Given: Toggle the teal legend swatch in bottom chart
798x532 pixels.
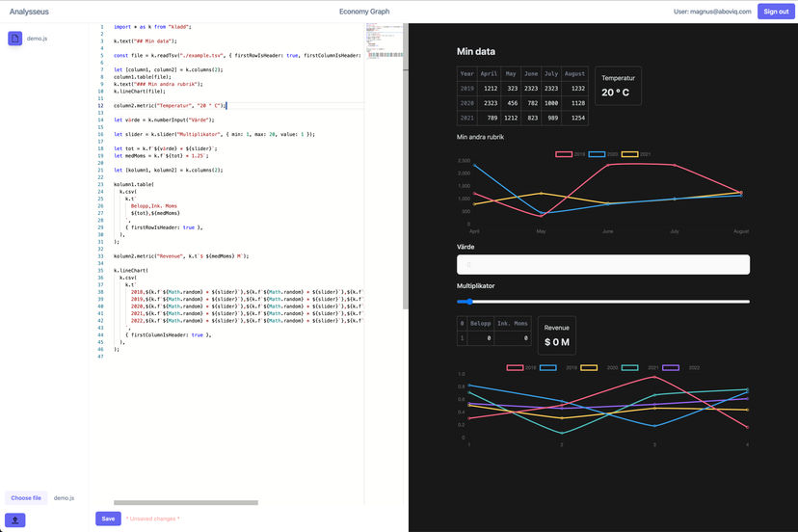Looking at the screenshot, I should [x=630, y=367].
